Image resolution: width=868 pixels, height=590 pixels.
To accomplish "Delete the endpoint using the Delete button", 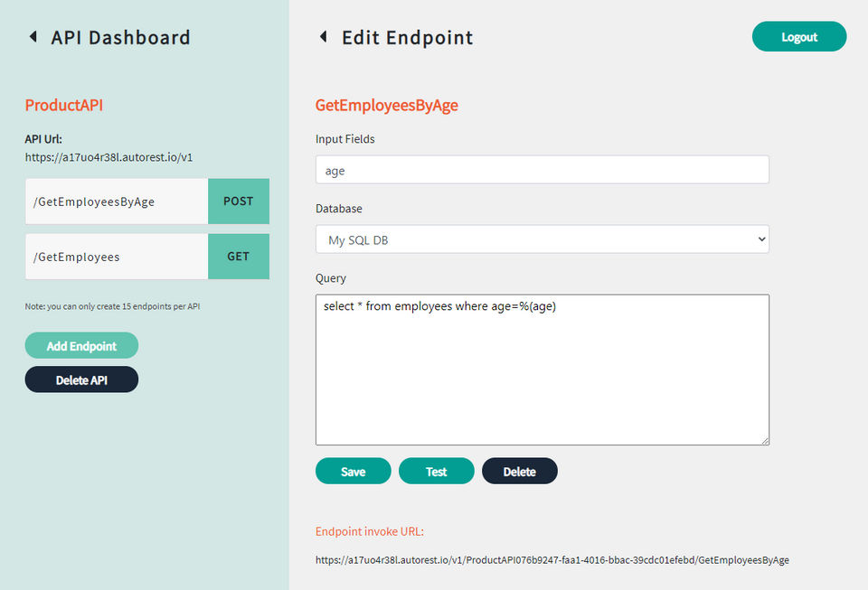I will pos(519,472).
